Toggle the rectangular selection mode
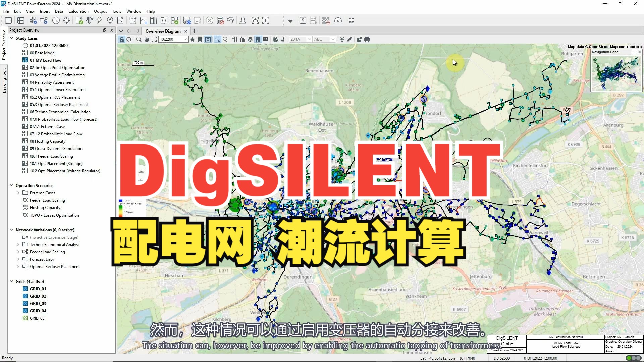 [x=217, y=39]
